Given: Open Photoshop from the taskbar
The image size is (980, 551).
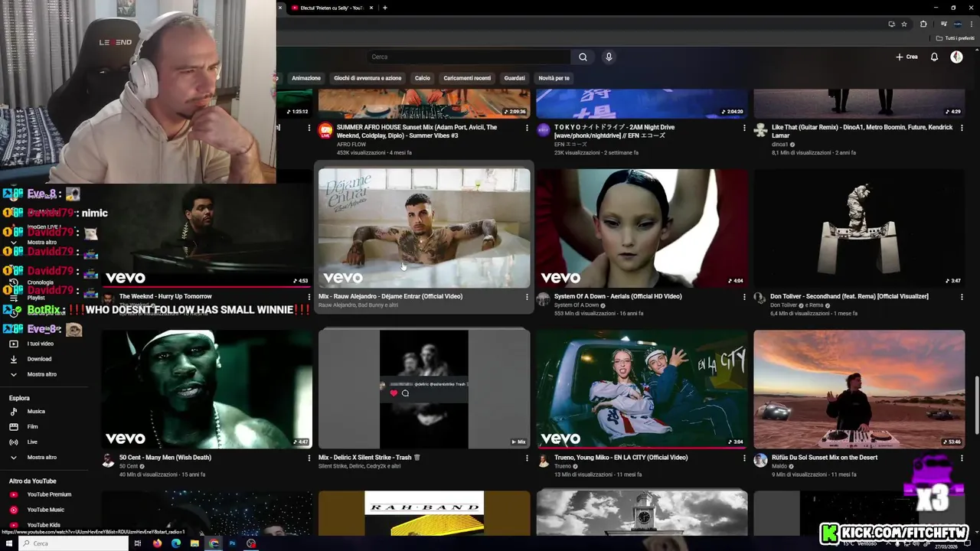Looking at the screenshot, I should point(233,543).
